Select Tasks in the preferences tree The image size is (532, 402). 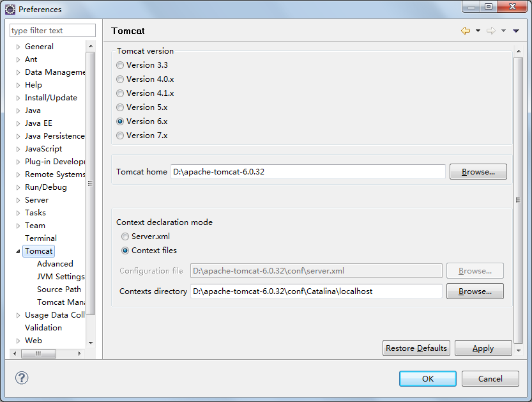click(35, 213)
